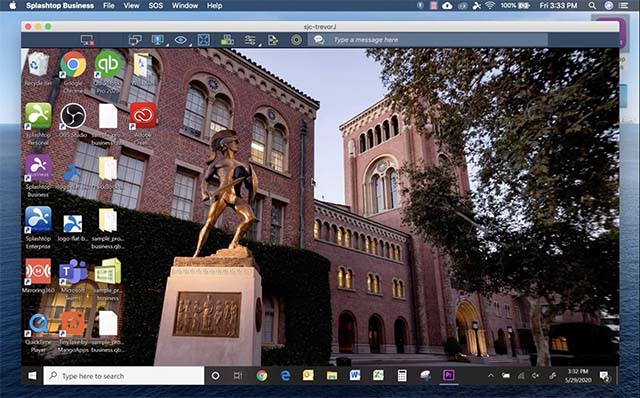Screen dimensions: 640x398
Task: Click the switch monitor (overlapping screens) icon
Action: click(135, 40)
